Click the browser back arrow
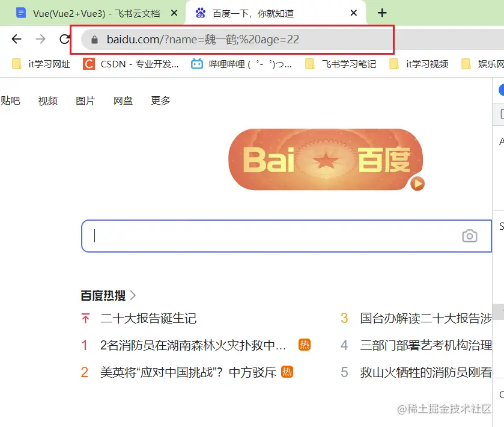 (x=16, y=39)
